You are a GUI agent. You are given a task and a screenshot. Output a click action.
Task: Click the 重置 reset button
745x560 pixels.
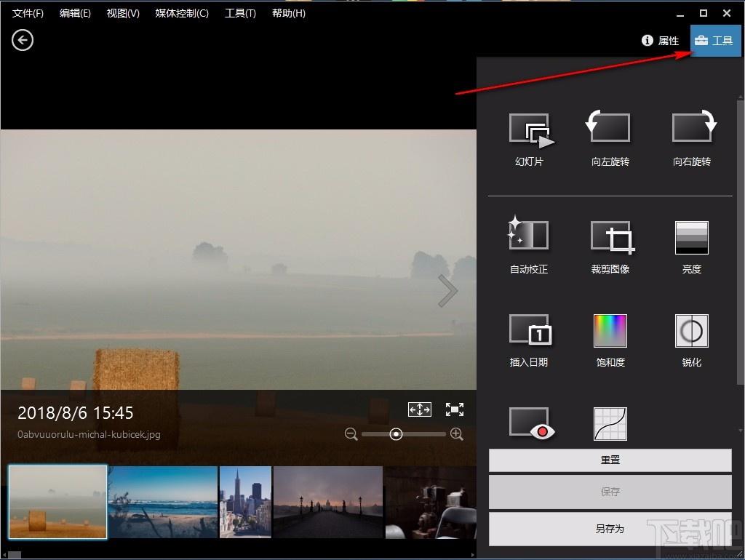pos(610,460)
